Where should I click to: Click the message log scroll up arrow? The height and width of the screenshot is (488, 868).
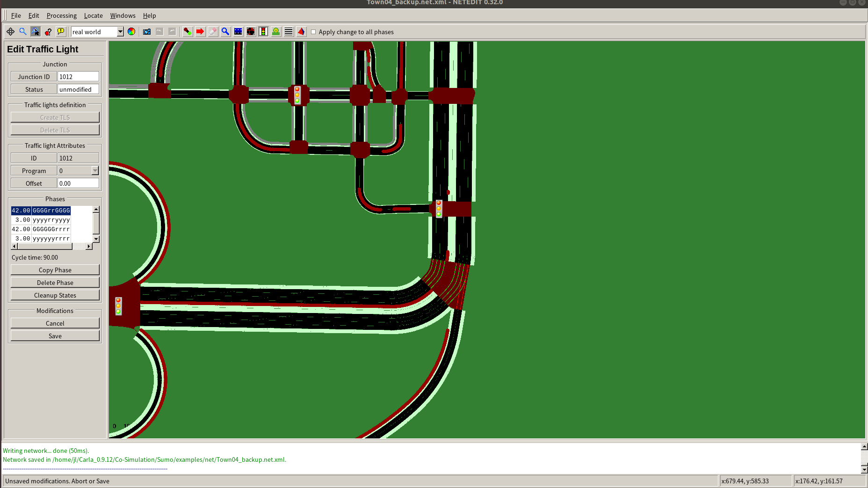(864, 446)
